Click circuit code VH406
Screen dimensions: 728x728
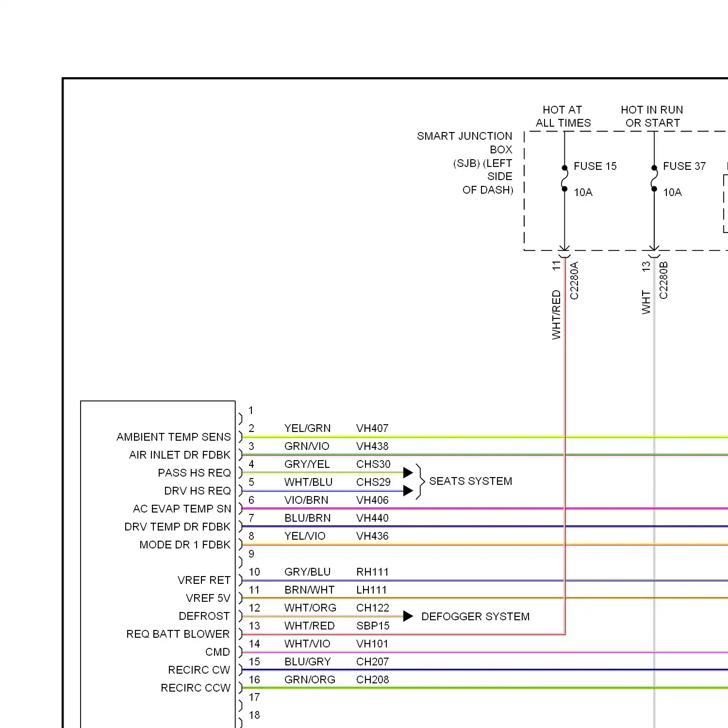click(372, 500)
